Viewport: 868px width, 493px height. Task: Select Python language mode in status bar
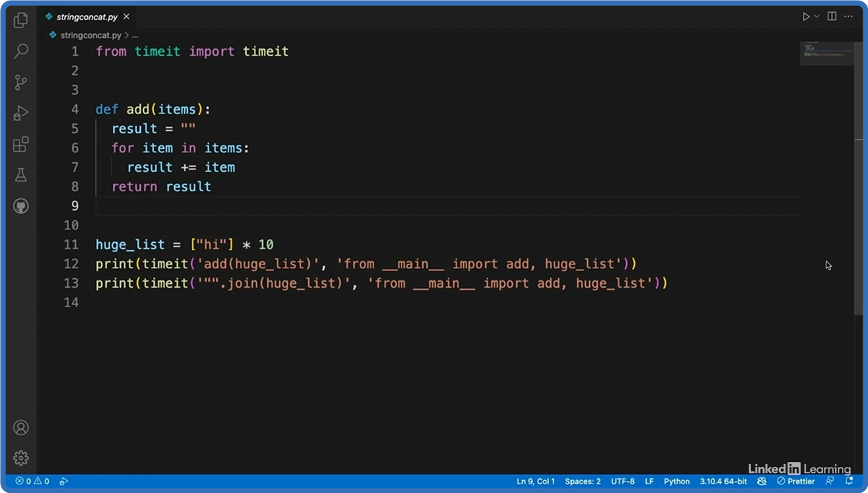tap(676, 481)
